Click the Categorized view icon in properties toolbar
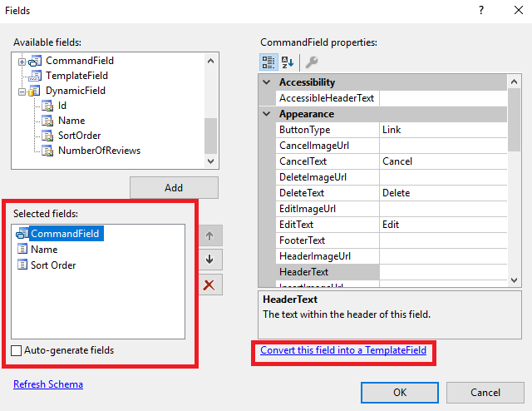532x411 pixels. [269, 62]
